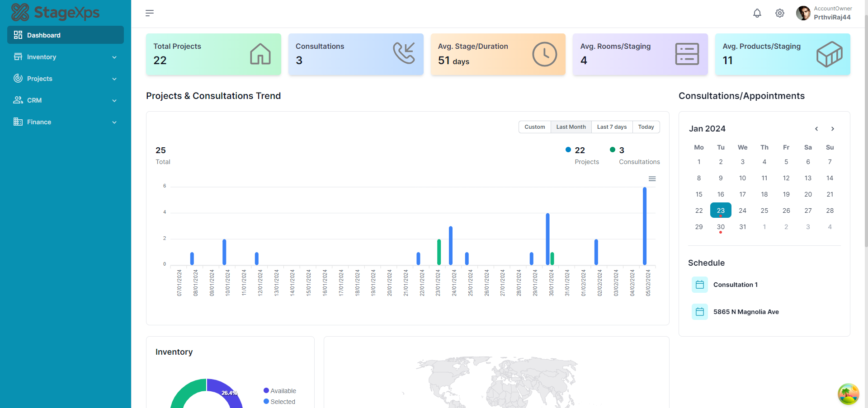Open the settings gear icon
This screenshot has width=868, height=408.
pyautogui.click(x=780, y=13)
